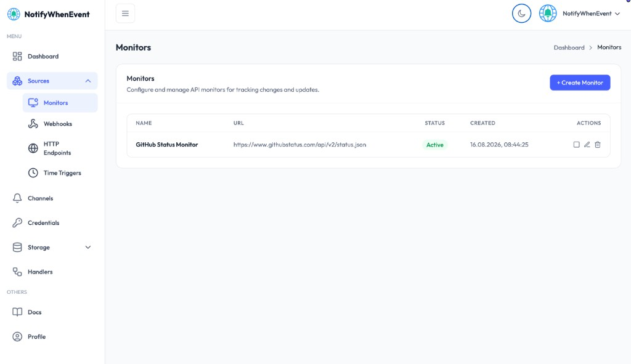Click the Credentials key icon

click(x=17, y=223)
